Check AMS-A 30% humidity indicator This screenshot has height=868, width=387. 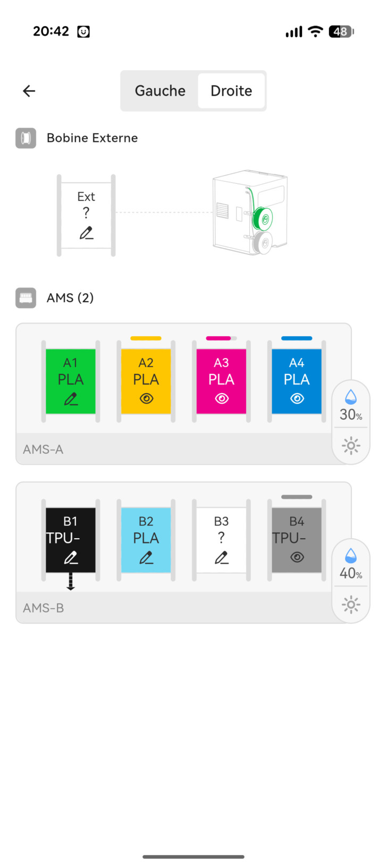tap(351, 406)
